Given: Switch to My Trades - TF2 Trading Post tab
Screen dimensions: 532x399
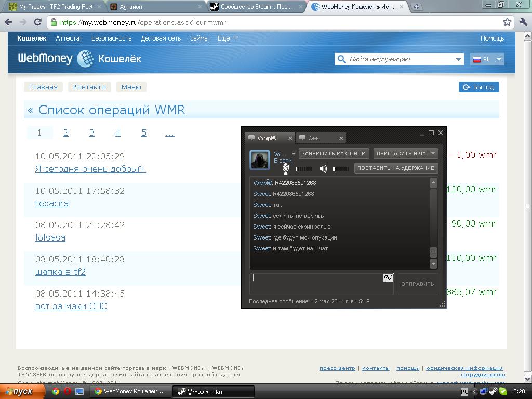Looking at the screenshot, I should point(55,6).
